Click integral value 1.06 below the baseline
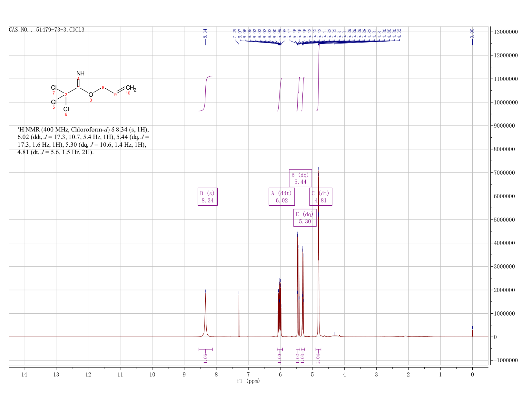This screenshot has height=411, width=532. [206, 358]
